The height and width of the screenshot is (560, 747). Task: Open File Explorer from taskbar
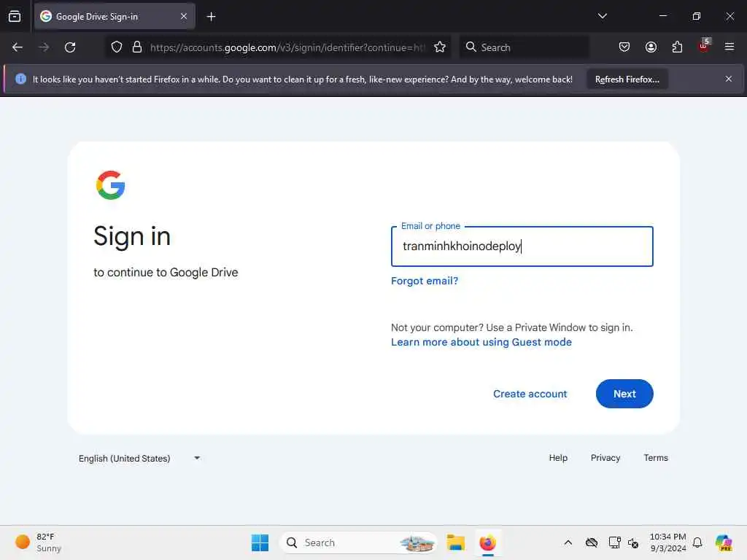pyautogui.click(x=456, y=542)
